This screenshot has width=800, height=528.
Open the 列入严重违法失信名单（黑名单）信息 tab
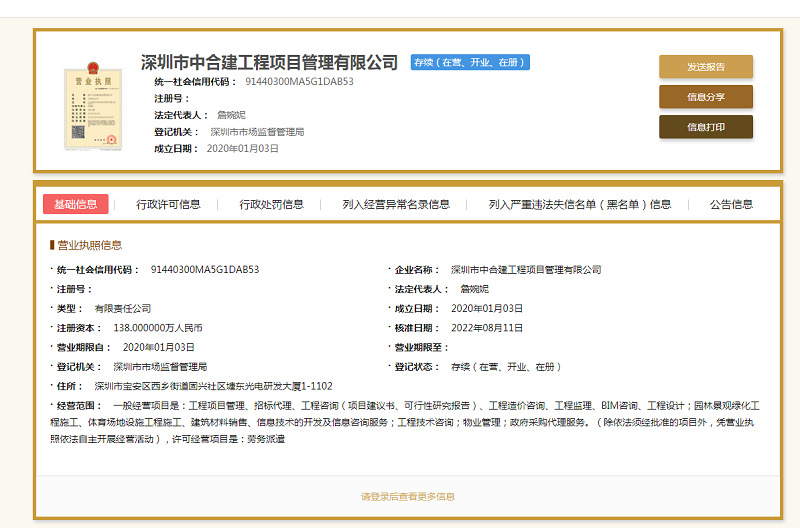click(580, 205)
